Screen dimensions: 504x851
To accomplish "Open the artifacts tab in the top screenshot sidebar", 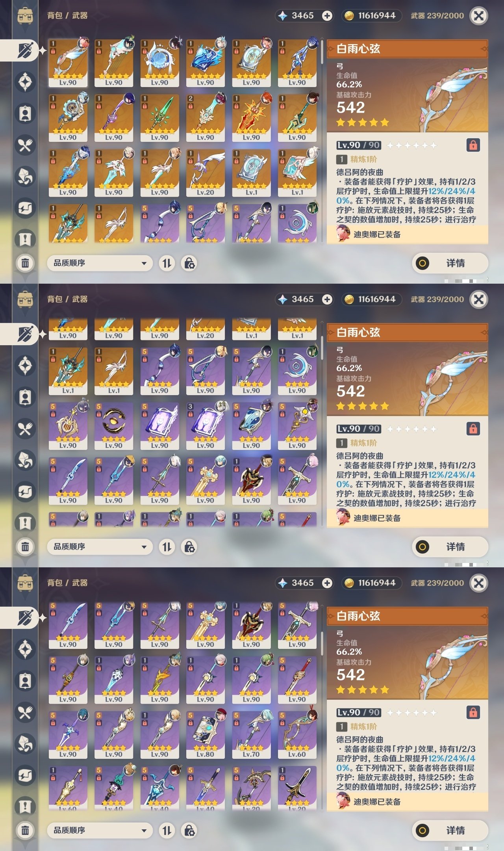I will click(x=25, y=82).
